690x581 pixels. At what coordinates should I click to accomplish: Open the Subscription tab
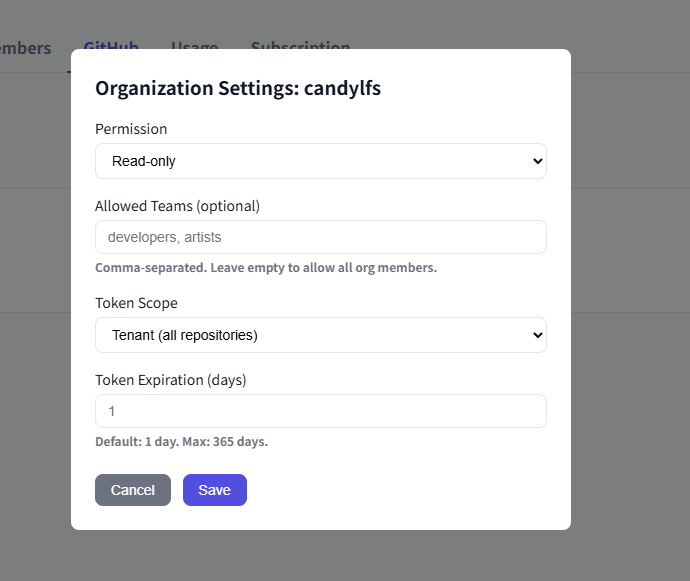click(300, 47)
